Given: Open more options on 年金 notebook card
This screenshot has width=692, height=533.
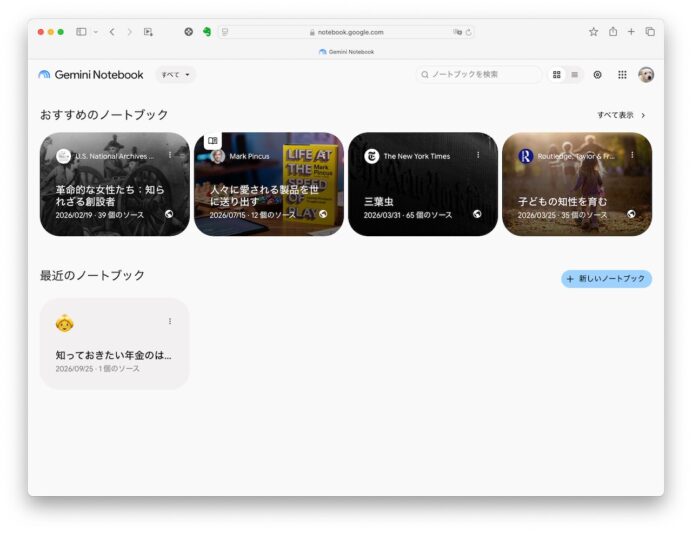Looking at the screenshot, I should pyautogui.click(x=170, y=321).
